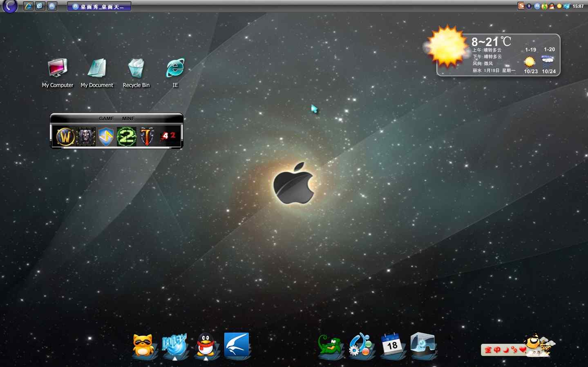Click the 10/23 temperature text
588x367 pixels.
[531, 71]
